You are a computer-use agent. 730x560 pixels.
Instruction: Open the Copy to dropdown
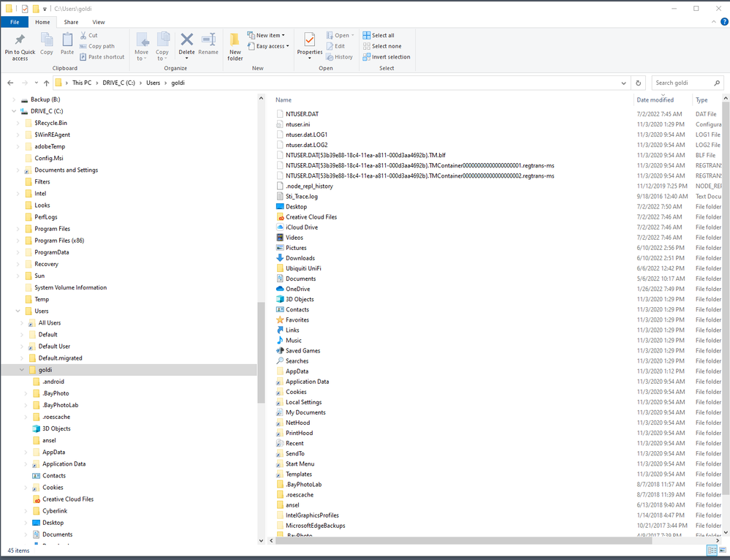(x=161, y=56)
